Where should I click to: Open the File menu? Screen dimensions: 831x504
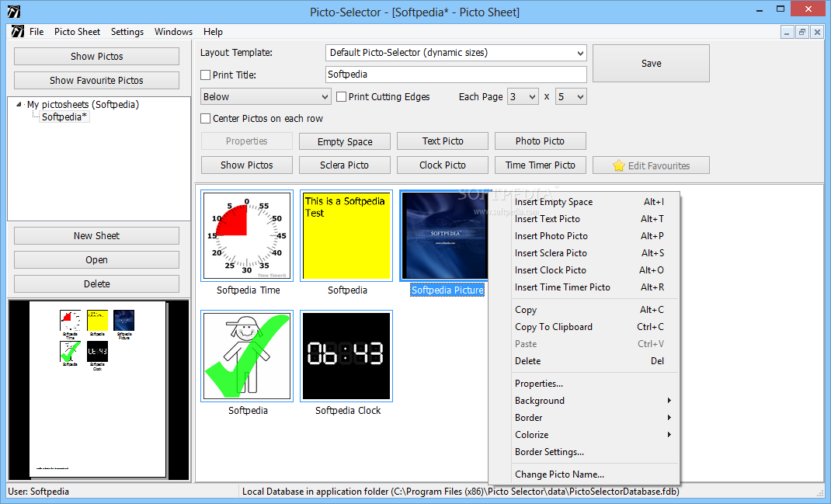(37, 32)
